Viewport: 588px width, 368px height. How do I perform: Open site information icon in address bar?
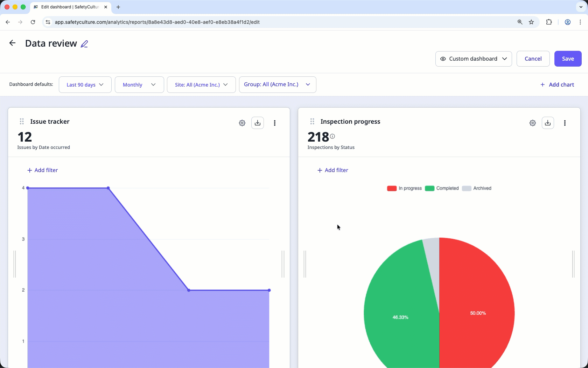pos(48,22)
